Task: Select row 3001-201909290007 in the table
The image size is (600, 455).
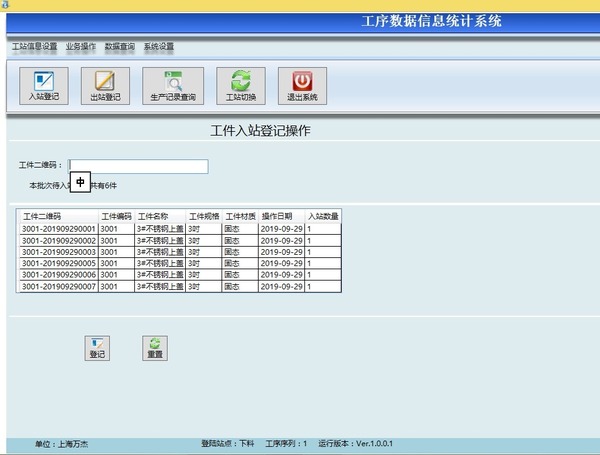Action: [x=58, y=286]
